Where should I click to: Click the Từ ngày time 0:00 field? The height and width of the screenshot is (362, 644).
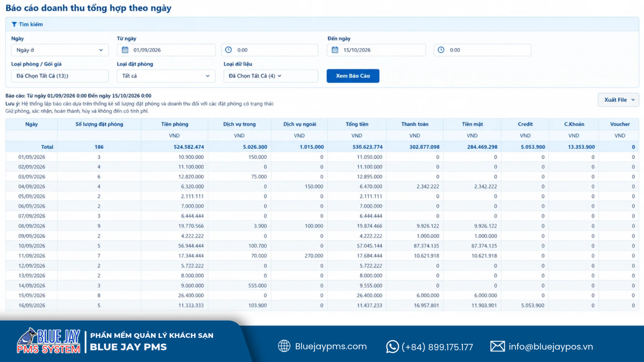click(x=270, y=50)
